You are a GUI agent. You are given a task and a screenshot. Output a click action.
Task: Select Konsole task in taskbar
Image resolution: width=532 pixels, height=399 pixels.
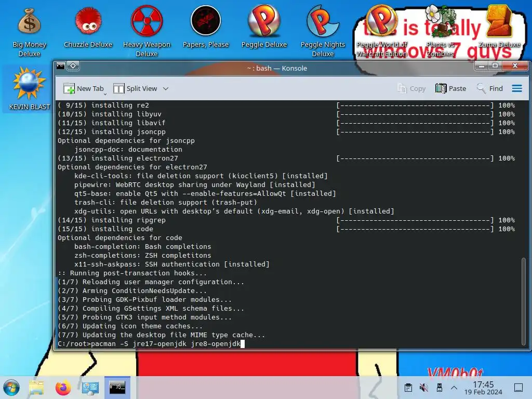tap(117, 388)
